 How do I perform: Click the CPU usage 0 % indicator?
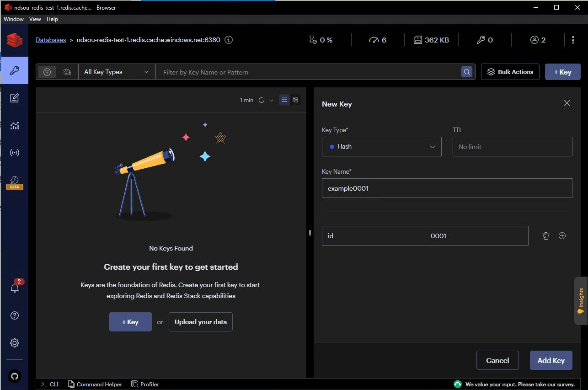click(321, 40)
